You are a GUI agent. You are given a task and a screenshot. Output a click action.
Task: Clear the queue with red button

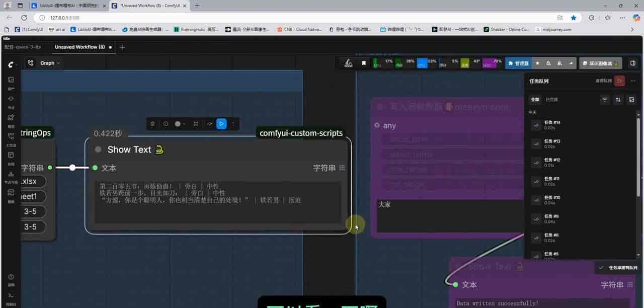click(x=620, y=81)
